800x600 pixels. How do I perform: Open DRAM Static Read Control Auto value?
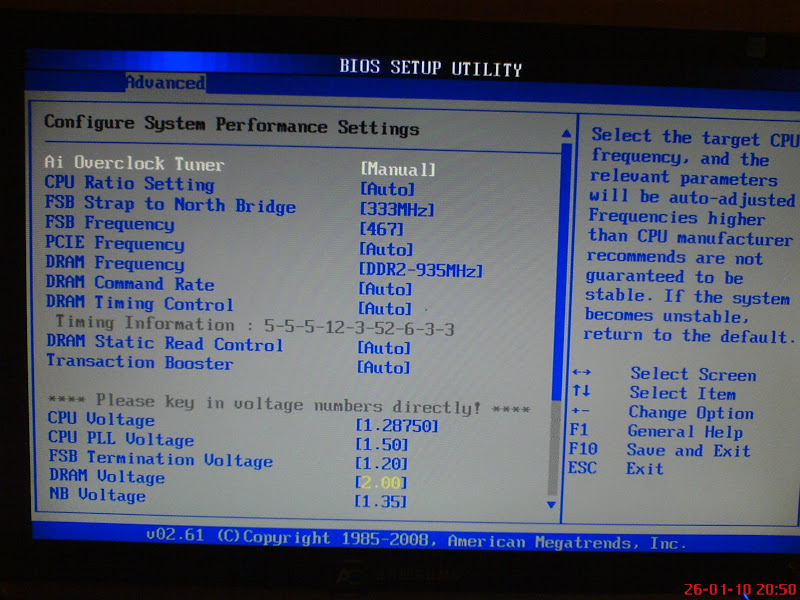click(x=384, y=348)
